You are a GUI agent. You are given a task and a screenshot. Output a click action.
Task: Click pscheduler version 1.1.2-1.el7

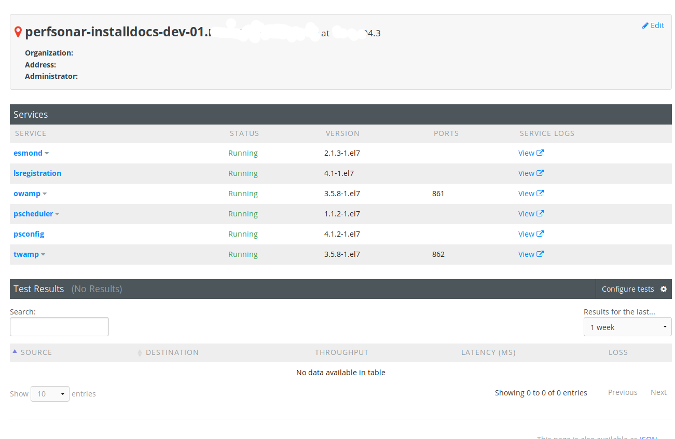[x=342, y=214]
